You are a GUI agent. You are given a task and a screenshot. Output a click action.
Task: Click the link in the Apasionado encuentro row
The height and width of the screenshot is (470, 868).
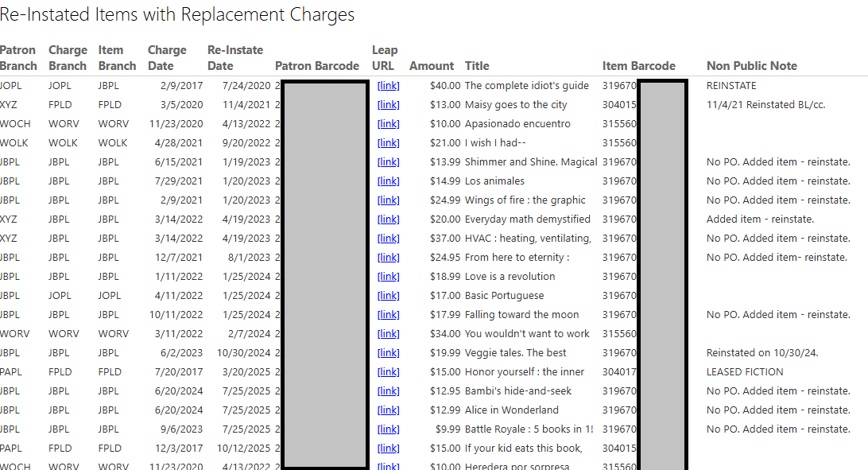(388, 124)
